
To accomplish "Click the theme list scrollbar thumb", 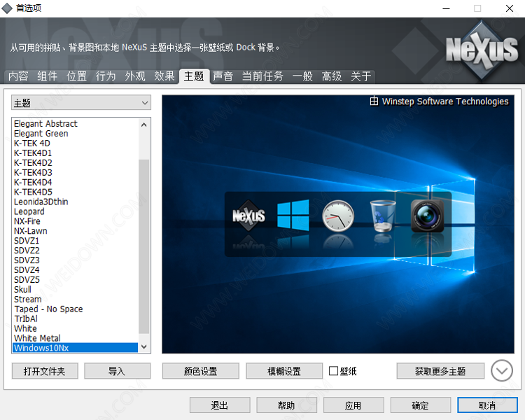I will pyautogui.click(x=144, y=246).
